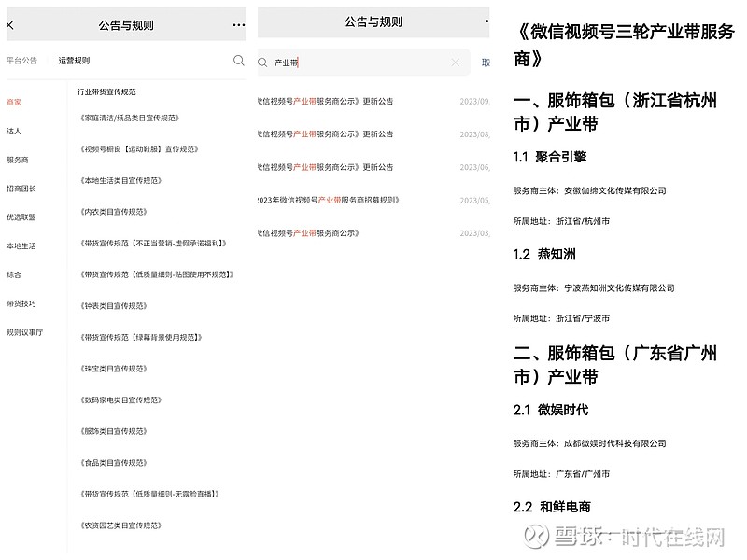This screenshot has width=747, height=560.
Task: Close the 公告与规则 page with X
Action: [x=9, y=25]
